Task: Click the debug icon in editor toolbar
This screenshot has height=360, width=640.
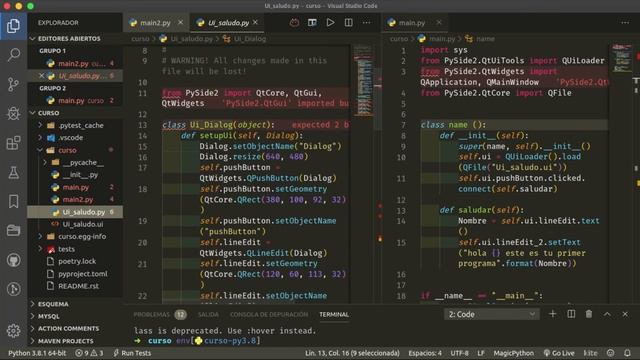Action: coord(294,23)
